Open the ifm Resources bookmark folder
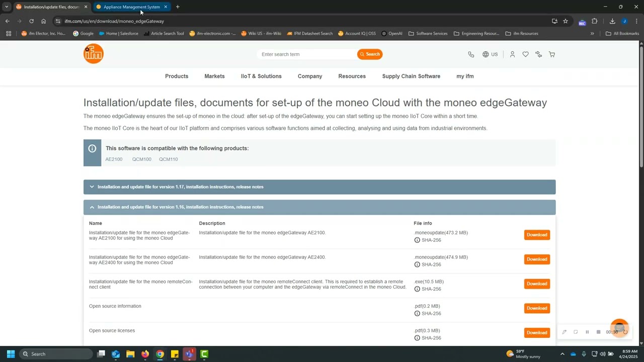644x362 pixels. [522, 34]
